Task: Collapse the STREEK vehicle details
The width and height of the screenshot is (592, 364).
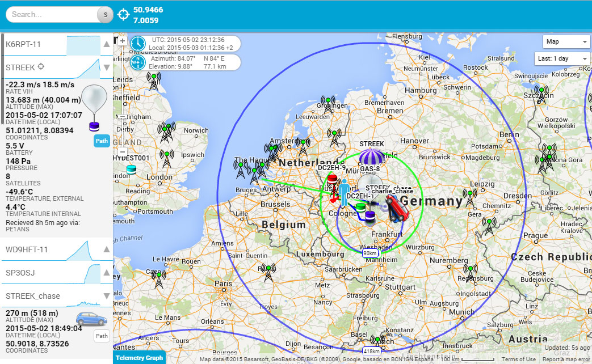Action: tap(106, 67)
